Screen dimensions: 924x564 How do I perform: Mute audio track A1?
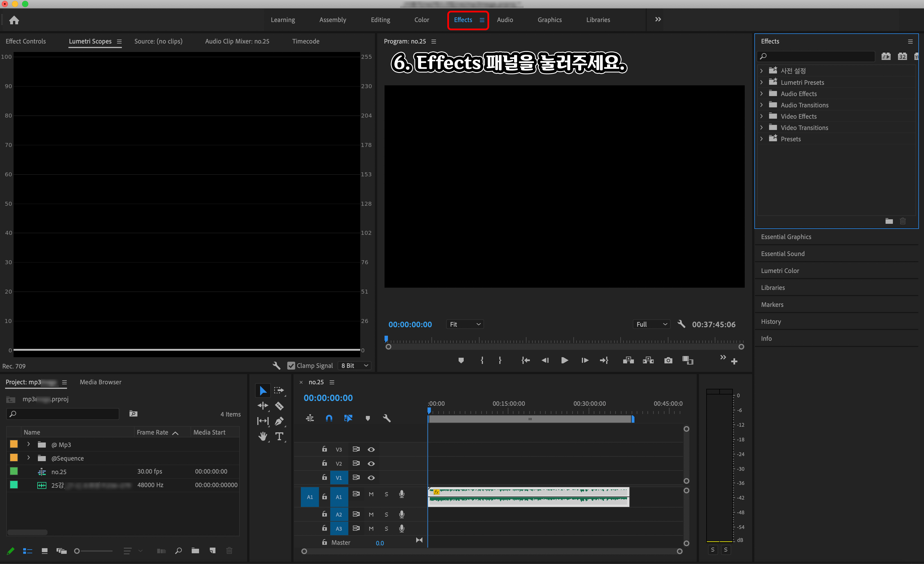click(x=371, y=494)
